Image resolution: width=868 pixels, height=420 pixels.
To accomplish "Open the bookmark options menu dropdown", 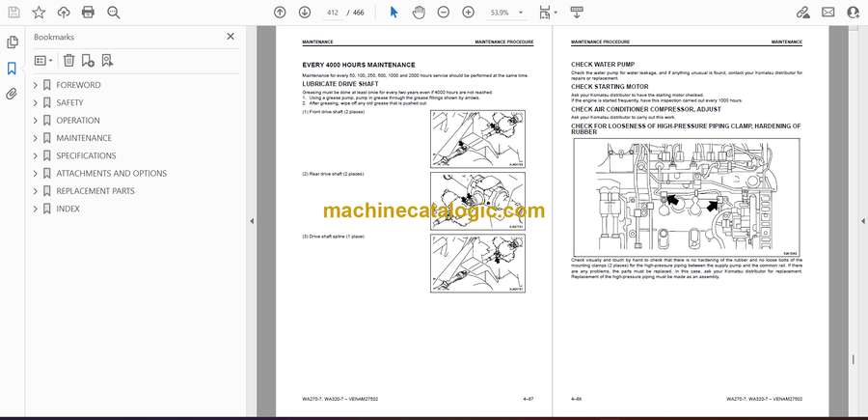I will pos(43,61).
